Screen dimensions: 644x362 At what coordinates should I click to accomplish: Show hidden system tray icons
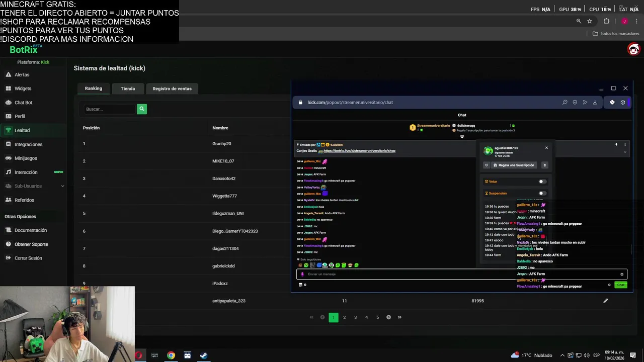click(562, 355)
